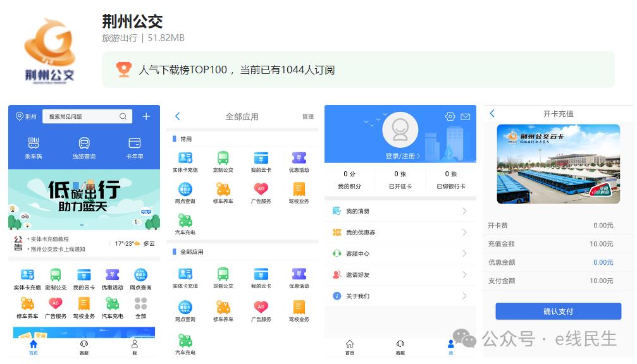Click the 我的优惠券 ticket icon
This screenshot has height=364, width=637.
point(337,232)
